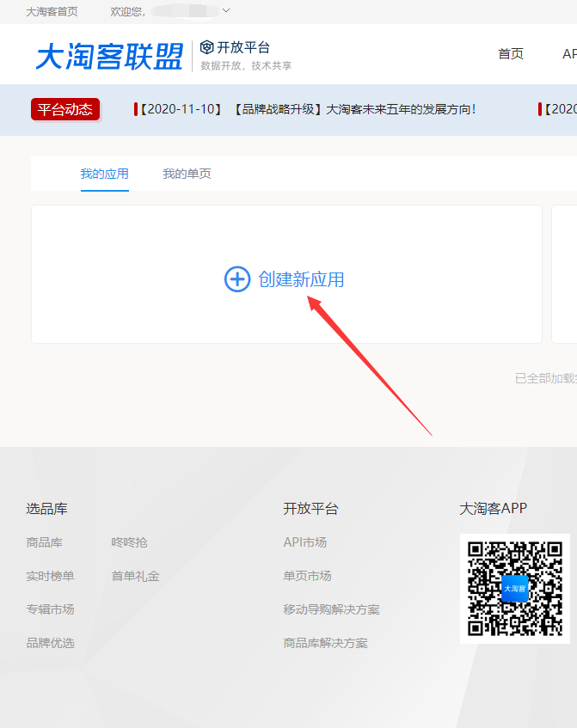Screen dimensions: 577x728
Task: Open 移动导购解决方案 footer link
Action: point(331,609)
